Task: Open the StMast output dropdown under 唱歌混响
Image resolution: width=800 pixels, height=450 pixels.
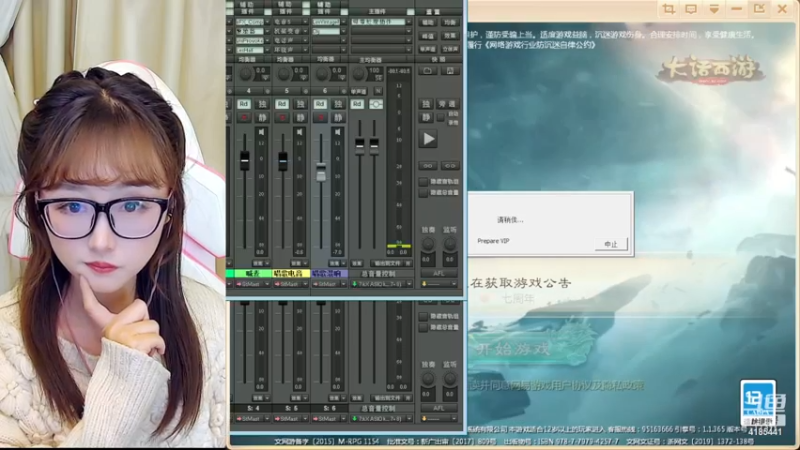Action: point(329,284)
